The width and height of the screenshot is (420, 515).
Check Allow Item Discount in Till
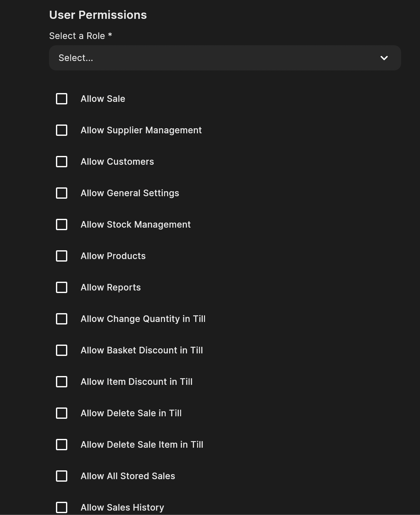[62, 382]
